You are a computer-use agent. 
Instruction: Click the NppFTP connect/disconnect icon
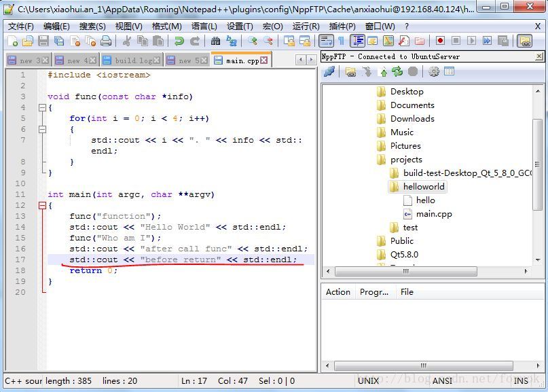coord(329,71)
